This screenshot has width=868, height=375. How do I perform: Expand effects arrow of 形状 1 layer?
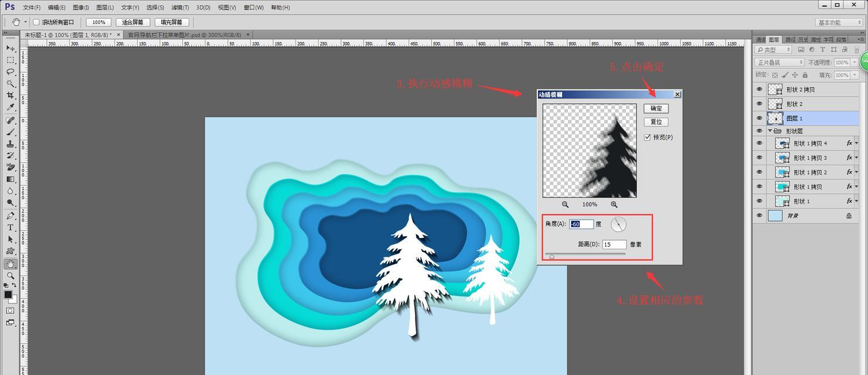[x=856, y=201]
